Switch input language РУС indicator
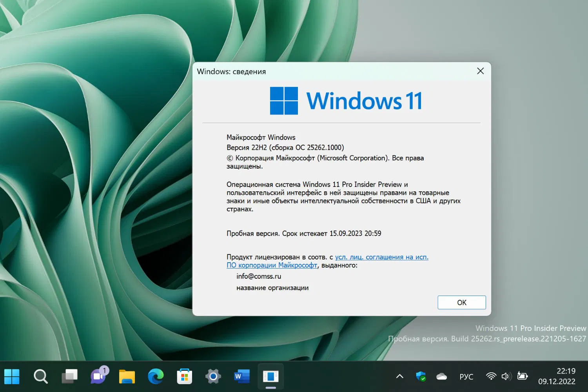This screenshot has width=588, height=392. [466, 377]
